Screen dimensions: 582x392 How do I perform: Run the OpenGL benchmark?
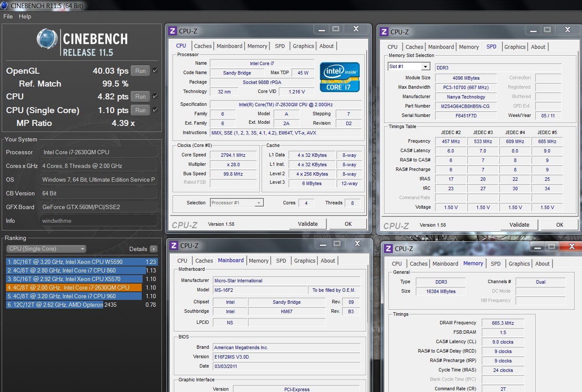coord(140,71)
